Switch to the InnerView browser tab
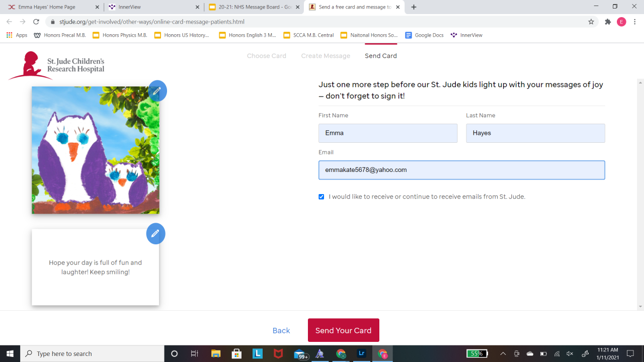This screenshot has height=362, width=644. click(153, 7)
